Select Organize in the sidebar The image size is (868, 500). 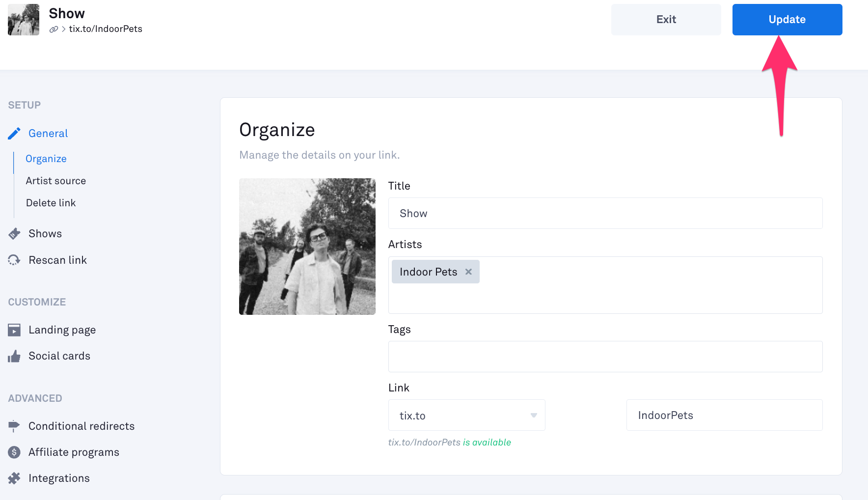[x=46, y=159]
